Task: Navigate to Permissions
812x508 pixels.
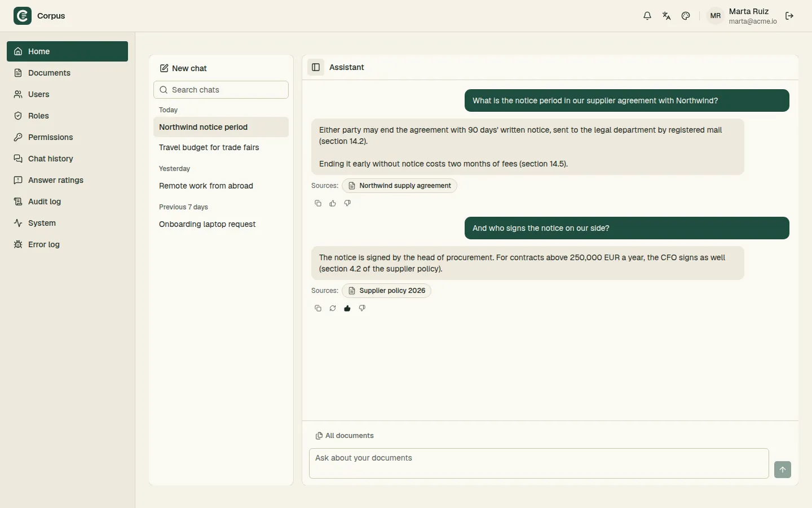Action: 67,137
